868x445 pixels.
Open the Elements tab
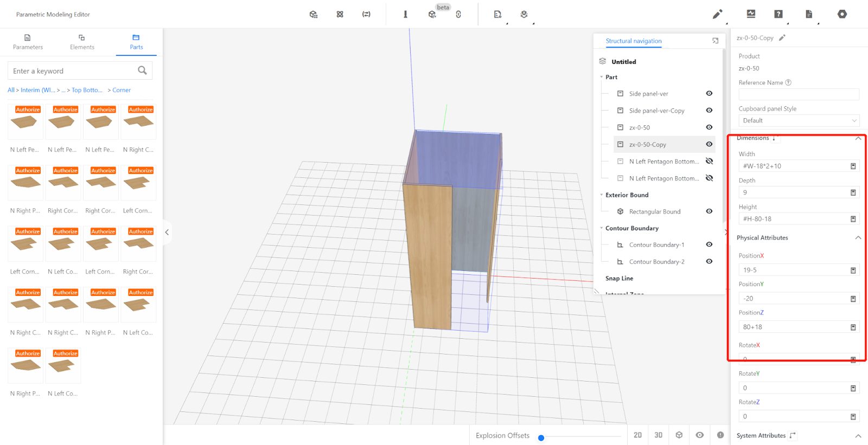[82, 42]
